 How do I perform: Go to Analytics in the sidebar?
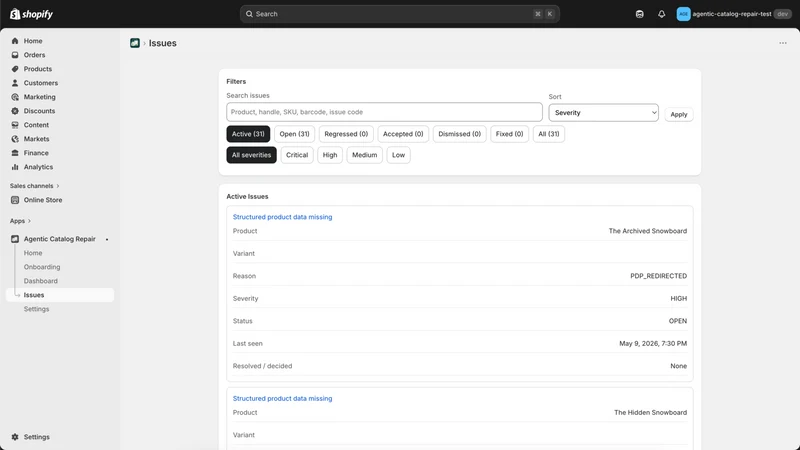click(38, 167)
